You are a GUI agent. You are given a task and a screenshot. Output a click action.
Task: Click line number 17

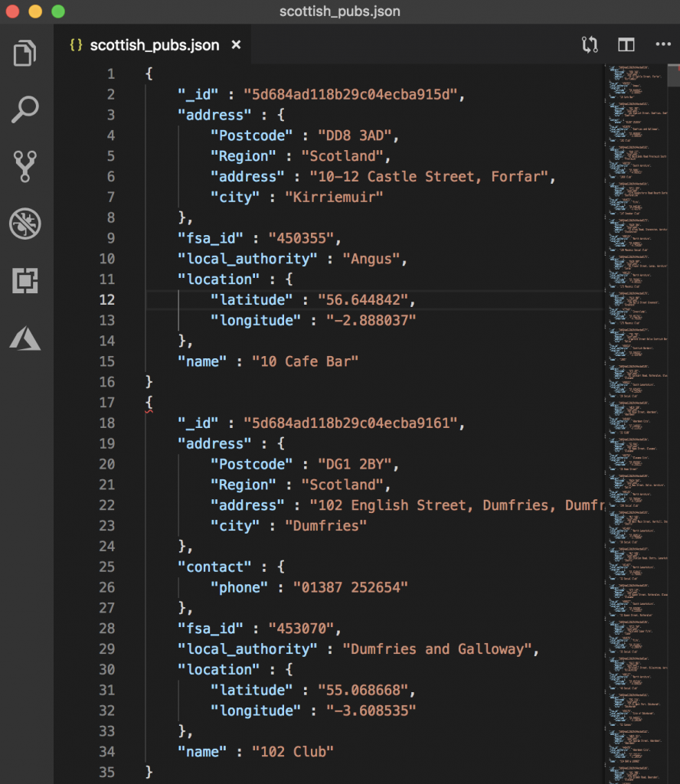point(107,403)
